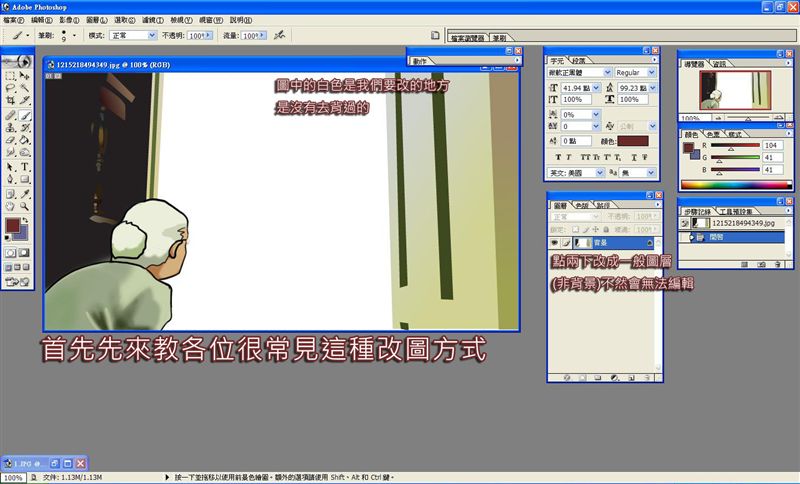Click delete state trash icon in History panel
Image resolution: width=800 pixels, height=484 pixels.
point(778,264)
